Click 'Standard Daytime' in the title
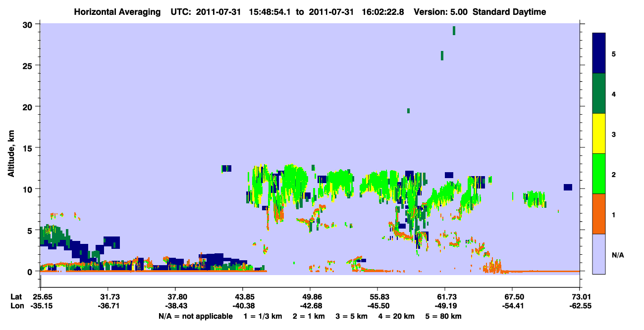644x330 pixels. 509,12
